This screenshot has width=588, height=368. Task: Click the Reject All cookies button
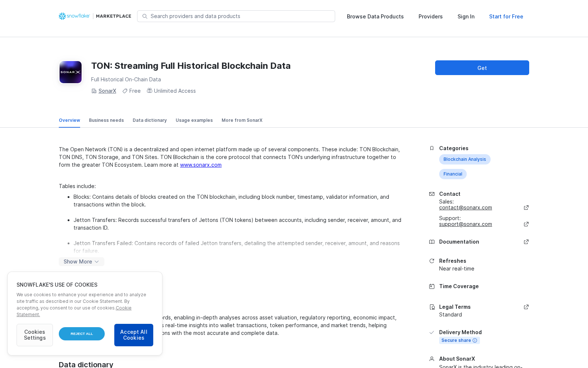click(x=82, y=334)
